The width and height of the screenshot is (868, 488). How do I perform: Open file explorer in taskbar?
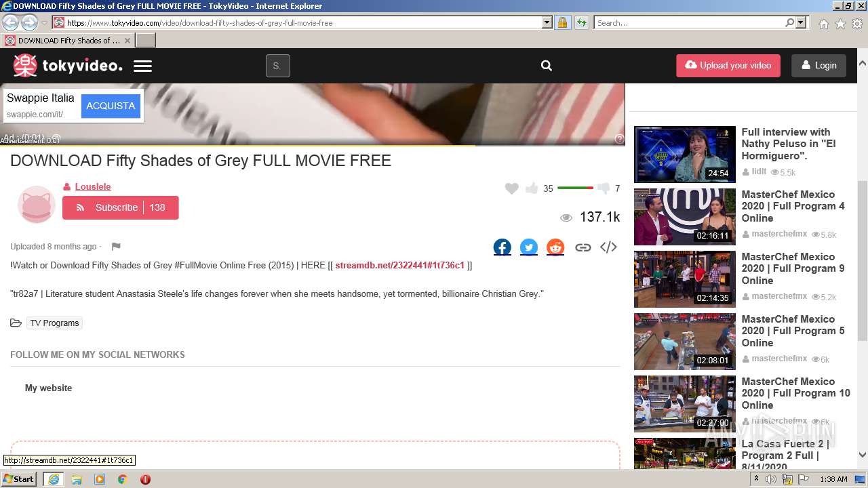tap(77, 479)
